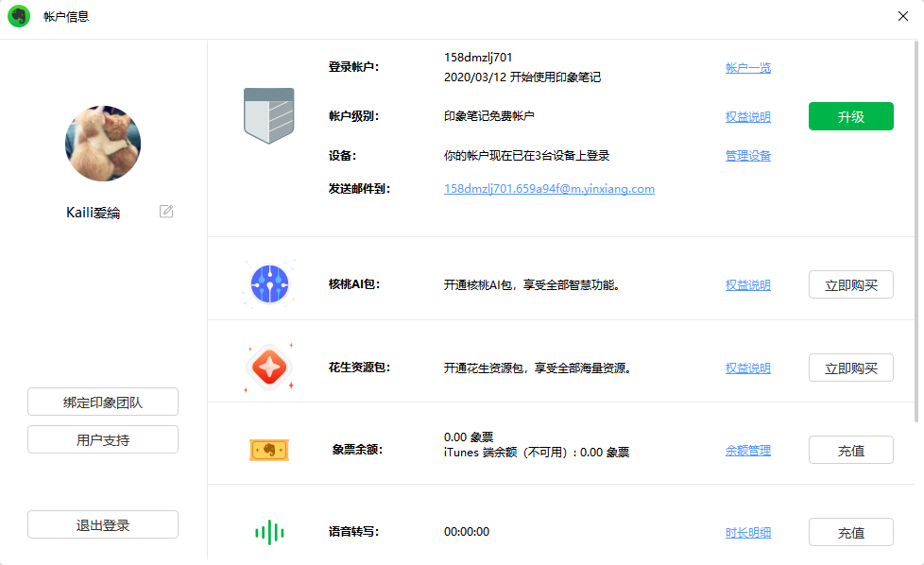Click the username Kaili爱綸 text

point(94,213)
